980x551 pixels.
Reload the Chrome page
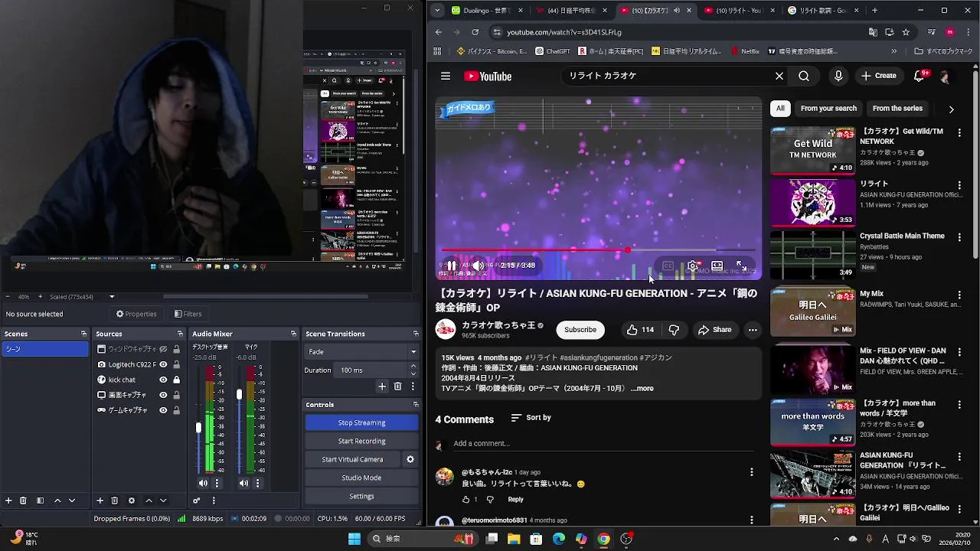click(475, 32)
